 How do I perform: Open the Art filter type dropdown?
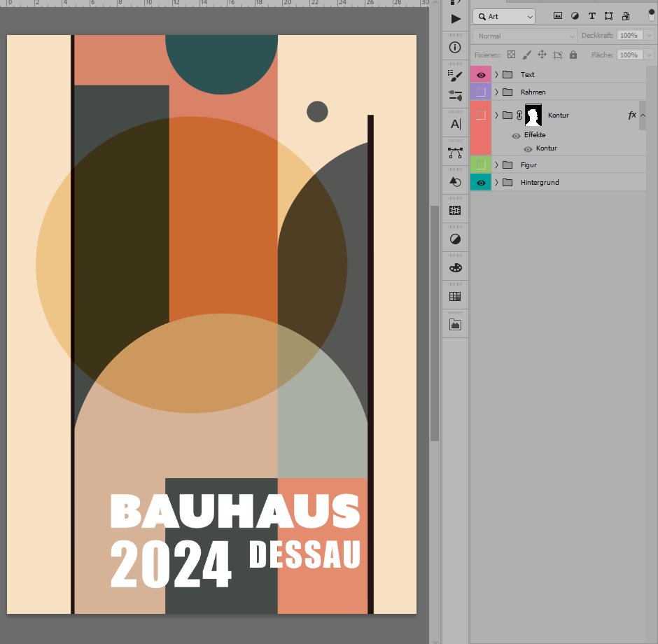[504, 16]
